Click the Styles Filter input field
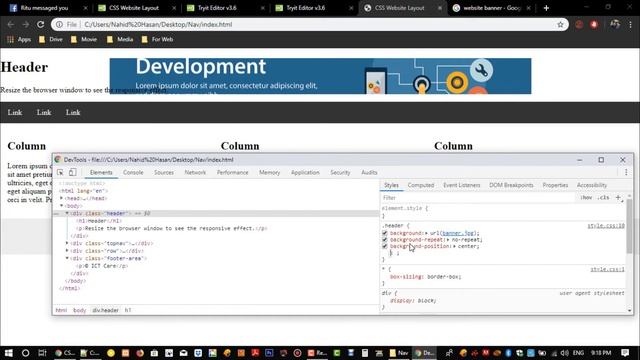 coord(478,198)
